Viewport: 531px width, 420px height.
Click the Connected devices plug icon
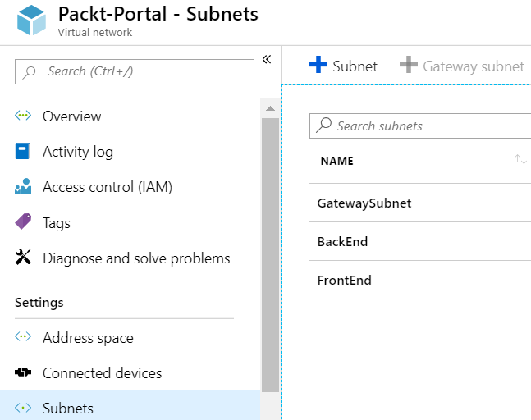pyautogui.click(x=23, y=372)
